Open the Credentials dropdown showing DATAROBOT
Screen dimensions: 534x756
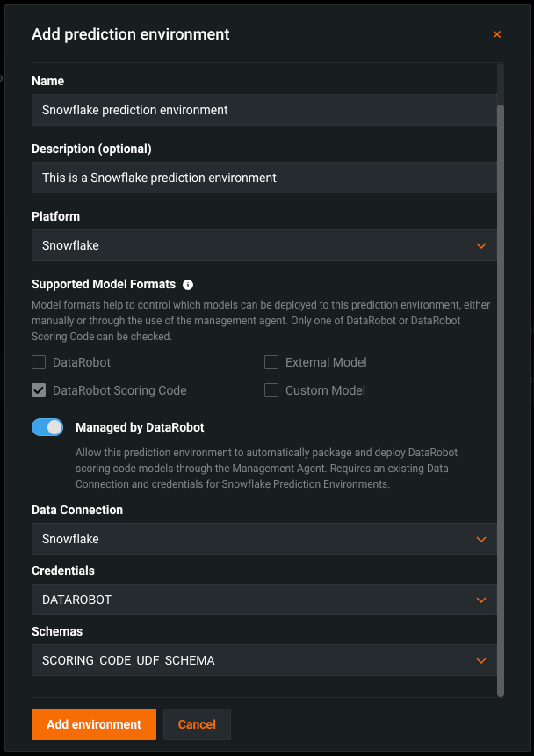pos(263,600)
